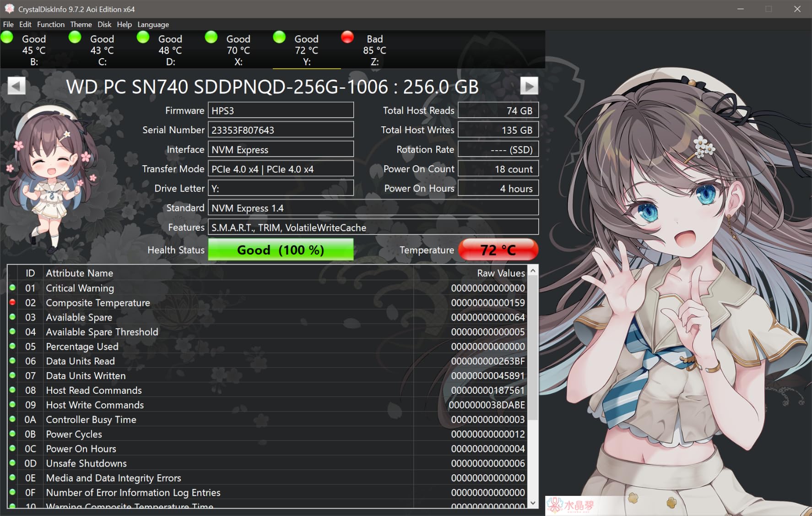
Task: Select the Available Spare Threshold row
Action: (267, 332)
